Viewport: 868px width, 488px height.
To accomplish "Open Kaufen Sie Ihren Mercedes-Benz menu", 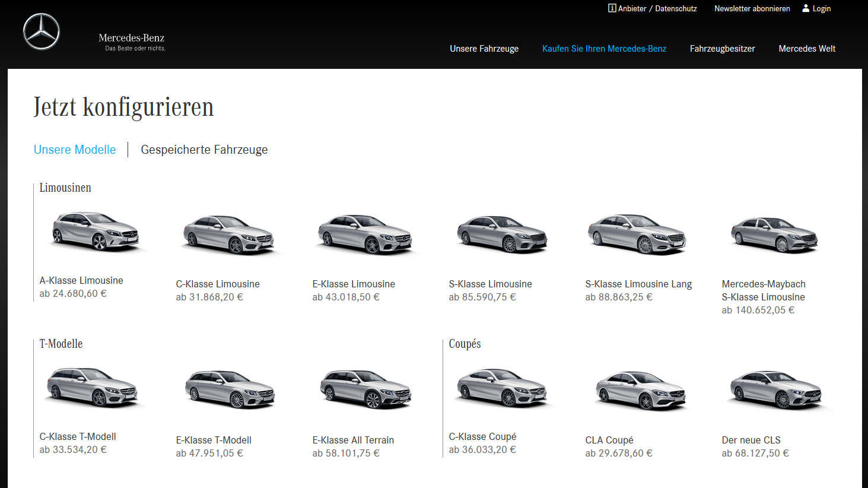I will point(604,49).
